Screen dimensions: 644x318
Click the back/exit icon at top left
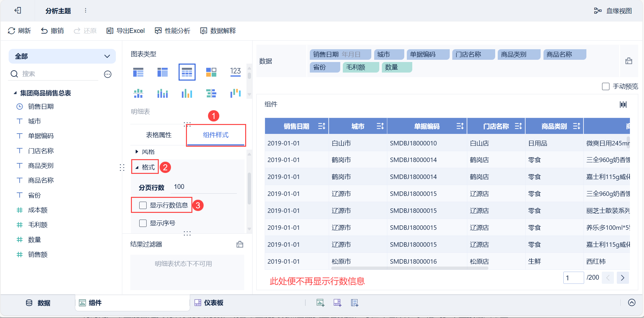click(x=18, y=11)
